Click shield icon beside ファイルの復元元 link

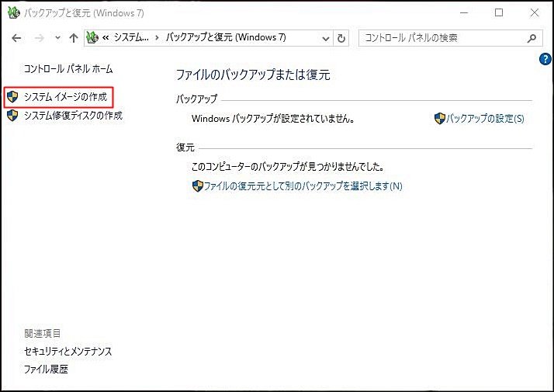[198, 186]
